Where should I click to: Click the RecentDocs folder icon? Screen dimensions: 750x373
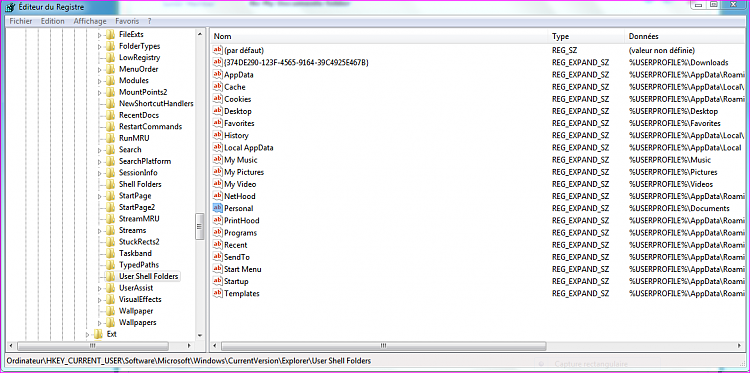point(110,115)
